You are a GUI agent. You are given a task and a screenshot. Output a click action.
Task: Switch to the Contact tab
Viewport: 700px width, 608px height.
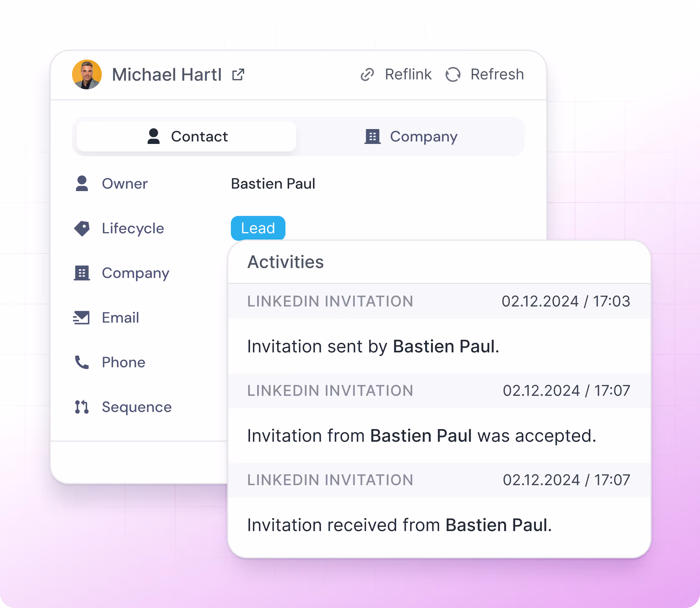[x=186, y=136]
